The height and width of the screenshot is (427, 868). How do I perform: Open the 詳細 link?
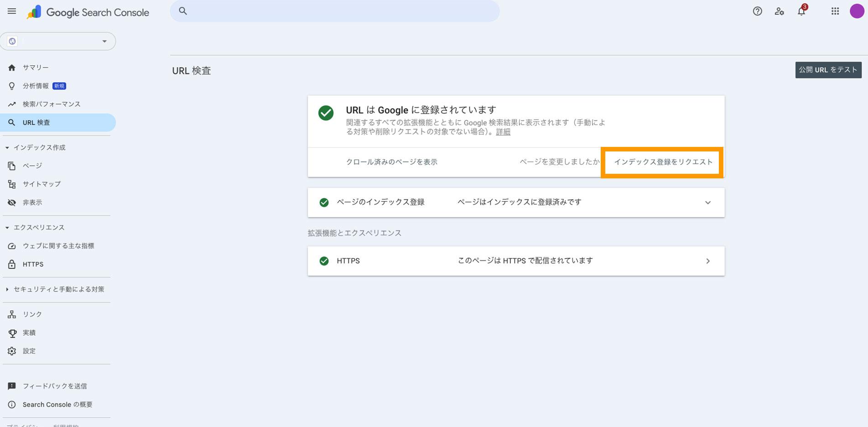coord(503,132)
